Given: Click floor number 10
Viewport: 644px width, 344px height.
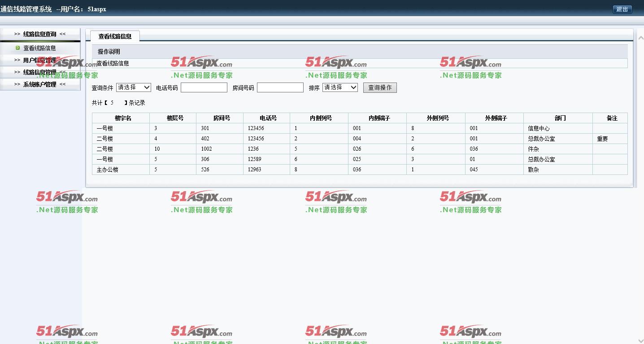Looking at the screenshot, I should coord(157,149).
